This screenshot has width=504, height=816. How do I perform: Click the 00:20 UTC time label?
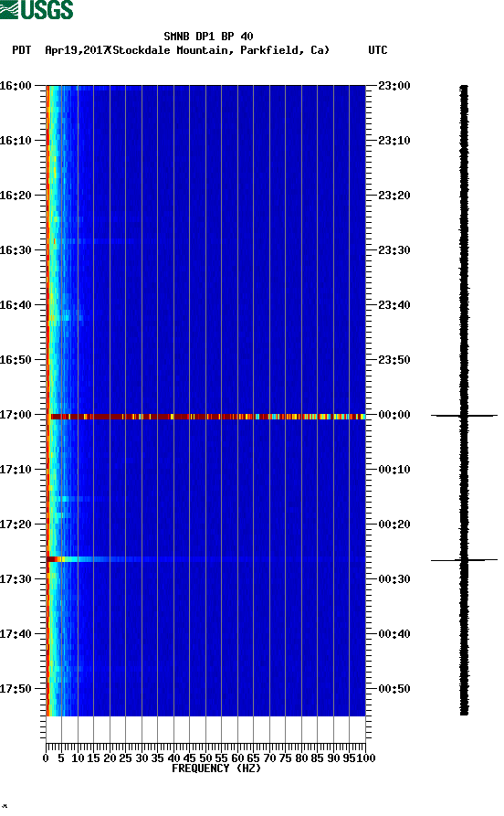(394, 525)
